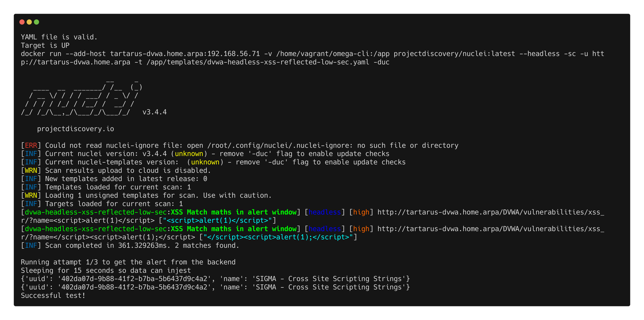This screenshot has width=644, height=320.
Task: Click the projectdiscovery.io text link
Action: tap(76, 129)
